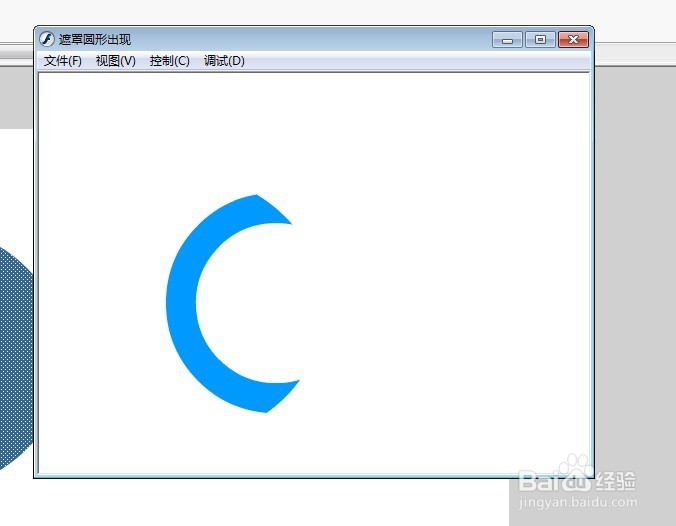Click the blue arc animation shape
676x526 pixels.
click(183, 302)
